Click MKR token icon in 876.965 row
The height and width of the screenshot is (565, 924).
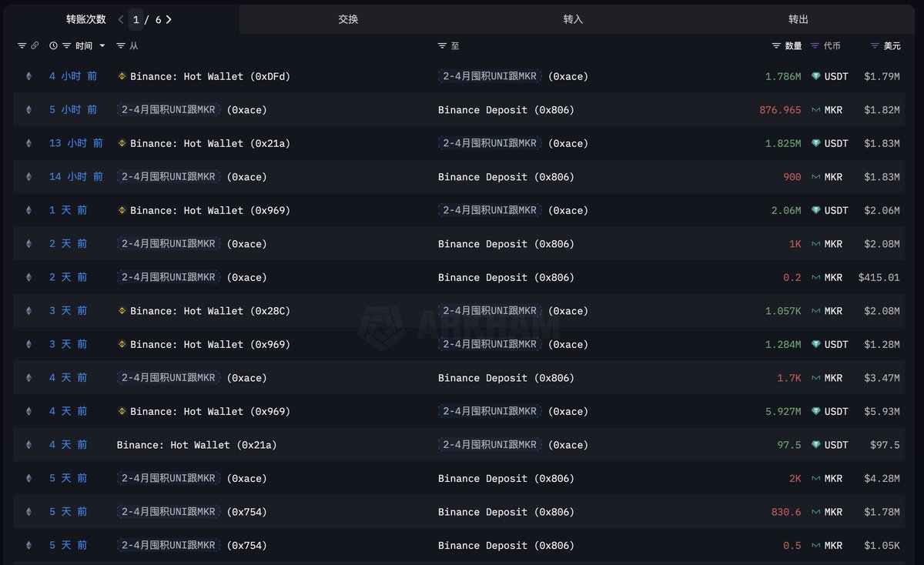coord(816,110)
